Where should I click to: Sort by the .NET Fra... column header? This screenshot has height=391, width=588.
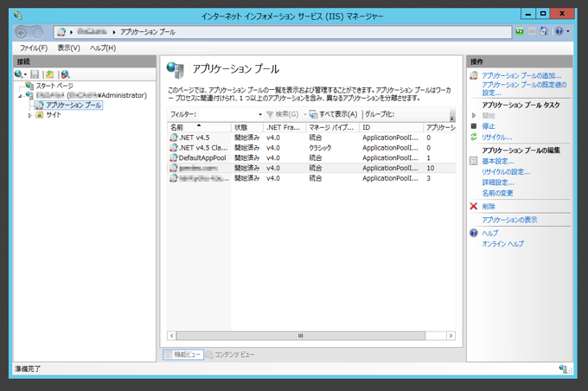pos(284,127)
